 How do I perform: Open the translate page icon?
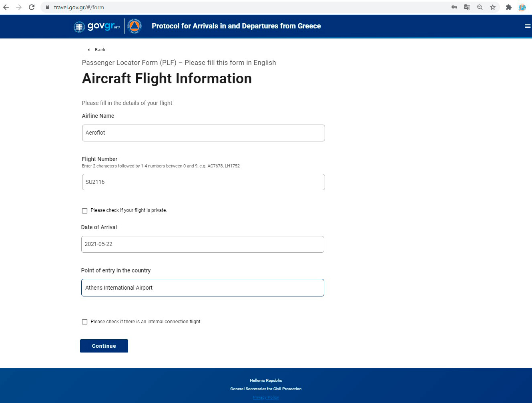[x=467, y=7]
